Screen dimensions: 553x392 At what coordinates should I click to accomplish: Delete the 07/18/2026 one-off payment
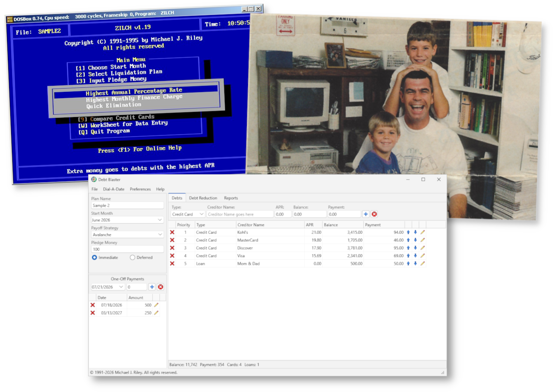pos(93,305)
